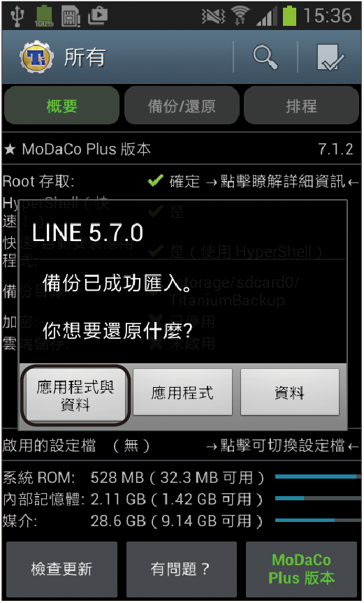
Task: Tap the star beside MoDaCo Plus 版本
Action: click(10, 150)
